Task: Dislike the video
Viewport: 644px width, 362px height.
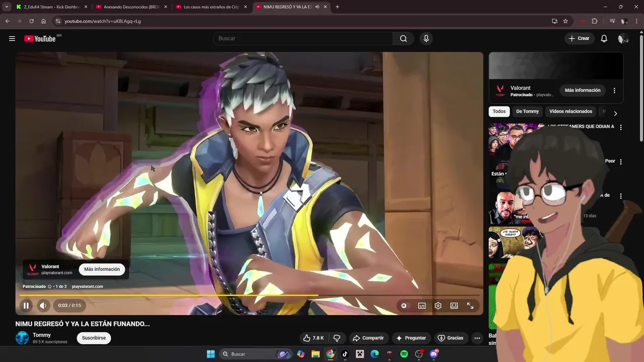Action: (x=337, y=338)
